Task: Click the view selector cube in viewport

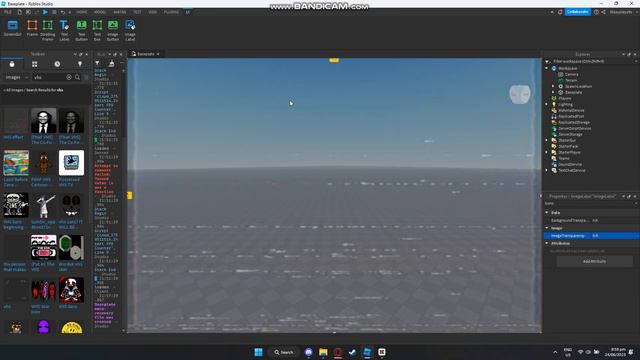Action: 520,94
